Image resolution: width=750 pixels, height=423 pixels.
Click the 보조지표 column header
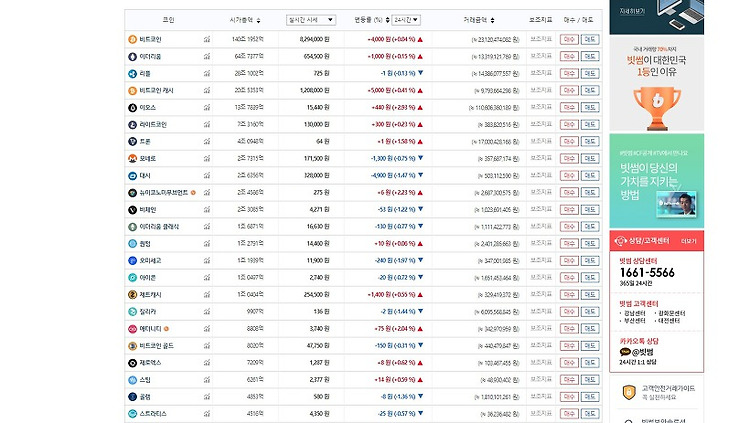pos(540,20)
